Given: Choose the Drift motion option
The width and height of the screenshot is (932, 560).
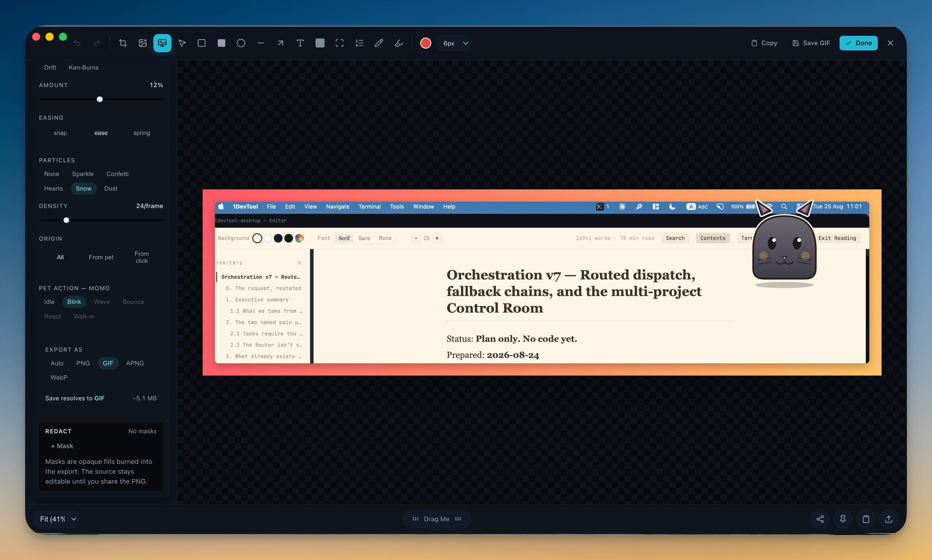Looking at the screenshot, I should click(x=50, y=68).
